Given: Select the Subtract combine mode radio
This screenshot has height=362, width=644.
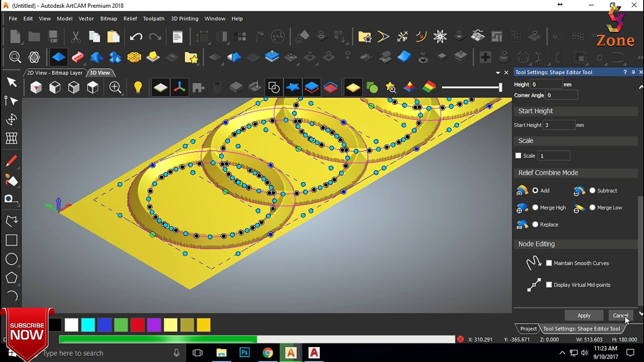Looking at the screenshot, I should click(592, 190).
